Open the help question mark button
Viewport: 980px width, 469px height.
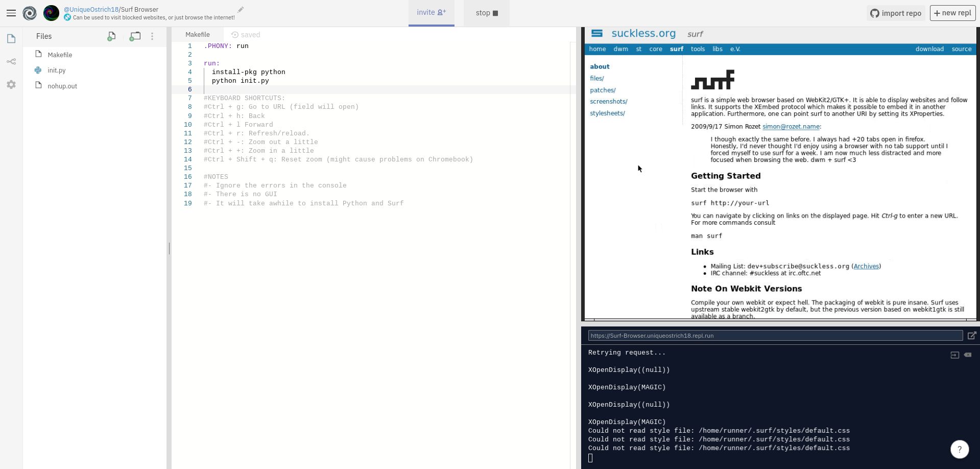click(x=960, y=450)
